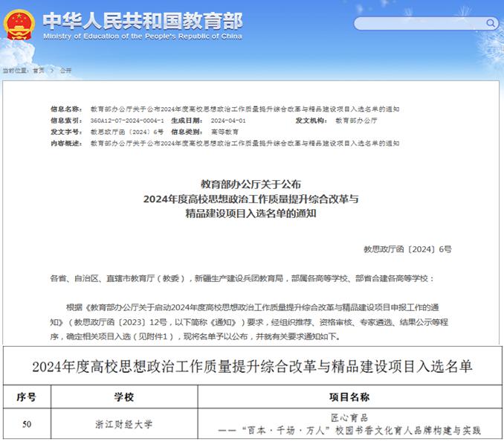This screenshot has height=442, width=504.
Task: Click the 信息名称 field value text
Action: 245,109
